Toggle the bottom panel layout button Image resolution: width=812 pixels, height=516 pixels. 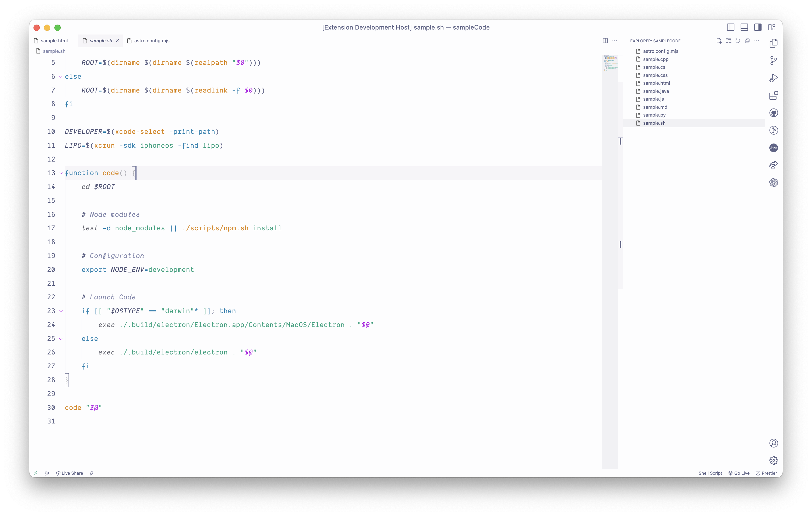click(x=744, y=27)
